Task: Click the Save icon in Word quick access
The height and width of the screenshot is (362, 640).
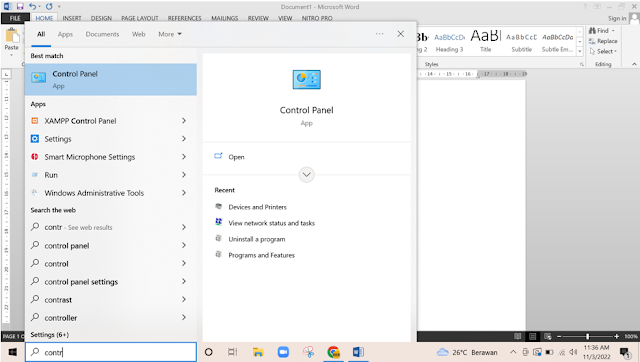Action: coord(20,7)
